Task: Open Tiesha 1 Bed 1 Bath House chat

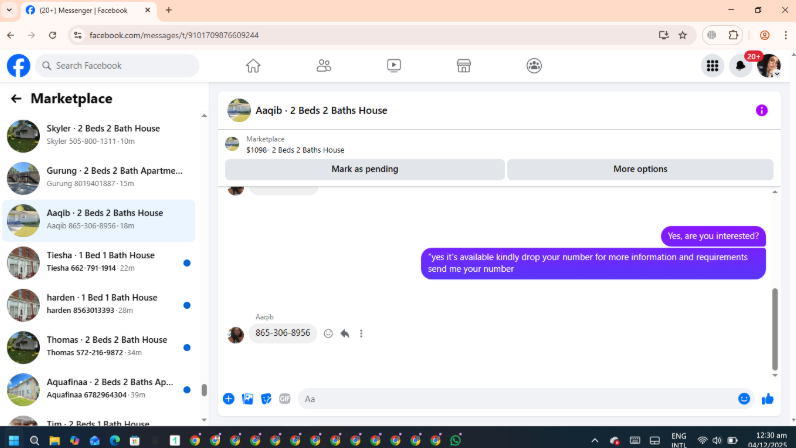Action: coord(99,263)
